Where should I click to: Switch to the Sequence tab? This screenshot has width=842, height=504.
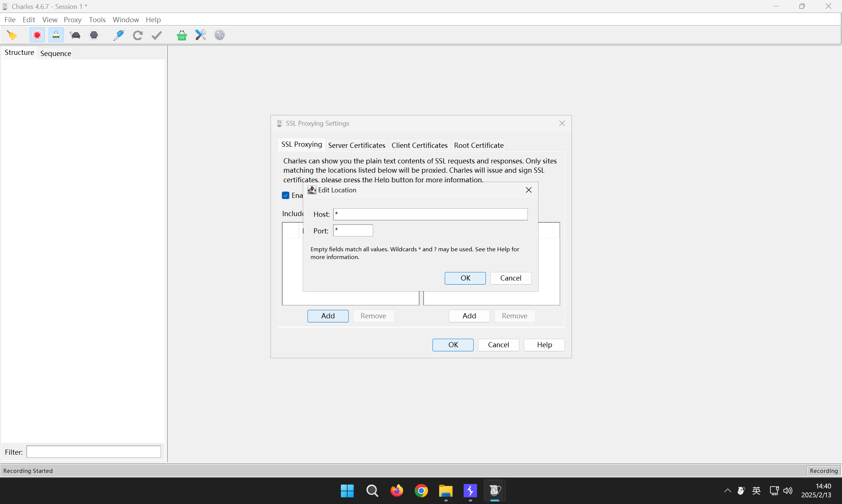pos(56,53)
